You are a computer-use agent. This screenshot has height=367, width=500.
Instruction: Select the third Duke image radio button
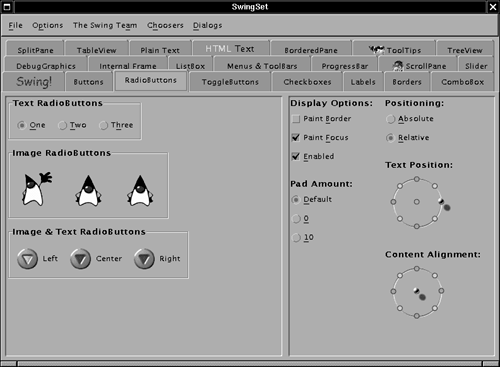click(140, 190)
